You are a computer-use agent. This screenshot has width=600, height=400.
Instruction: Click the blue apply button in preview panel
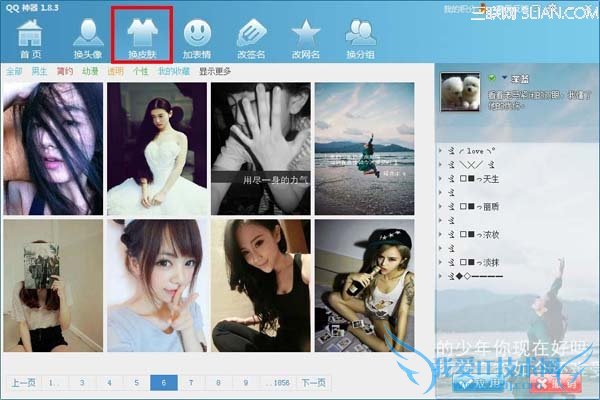[478, 384]
